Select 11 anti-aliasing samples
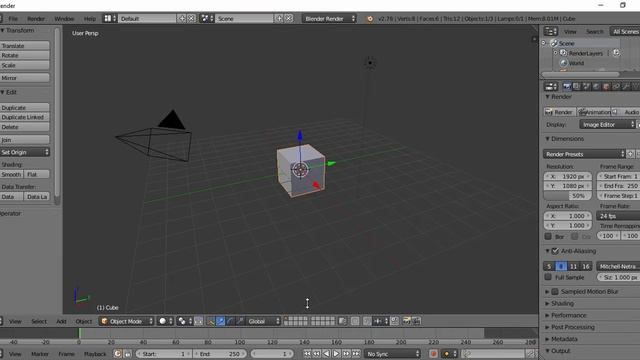The height and width of the screenshot is (360, 640). pyautogui.click(x=573, y=267)
